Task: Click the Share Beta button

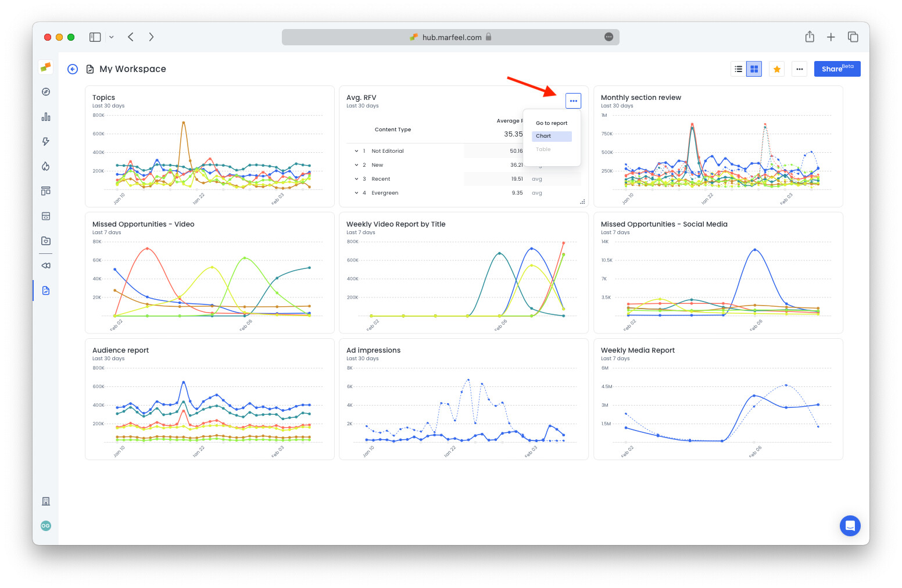Action: 837,69
